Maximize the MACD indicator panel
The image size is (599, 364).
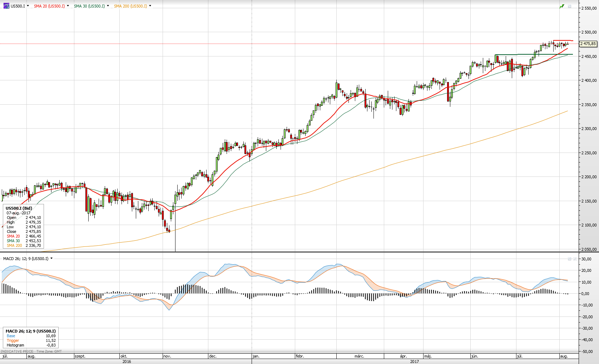pyautogui.click(x=570, y=259)
